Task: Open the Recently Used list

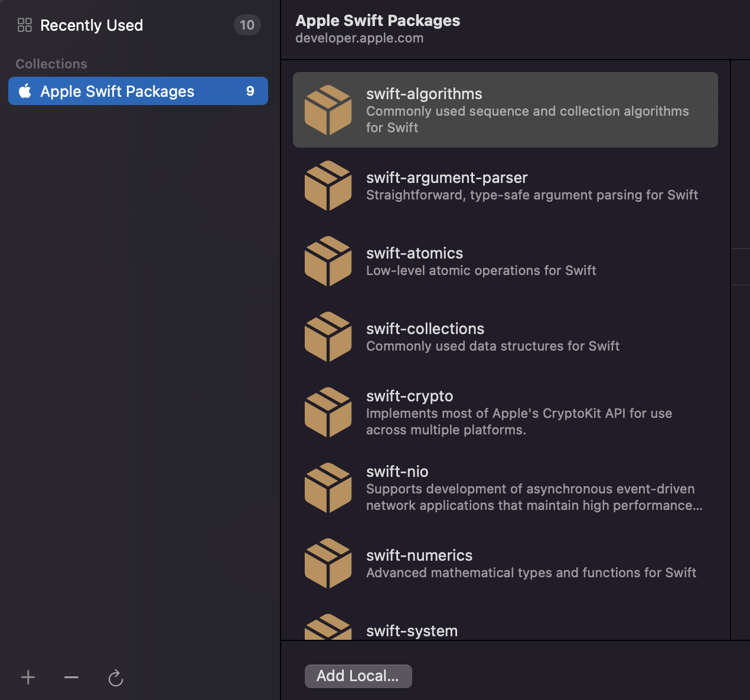Action: point(138,25)
